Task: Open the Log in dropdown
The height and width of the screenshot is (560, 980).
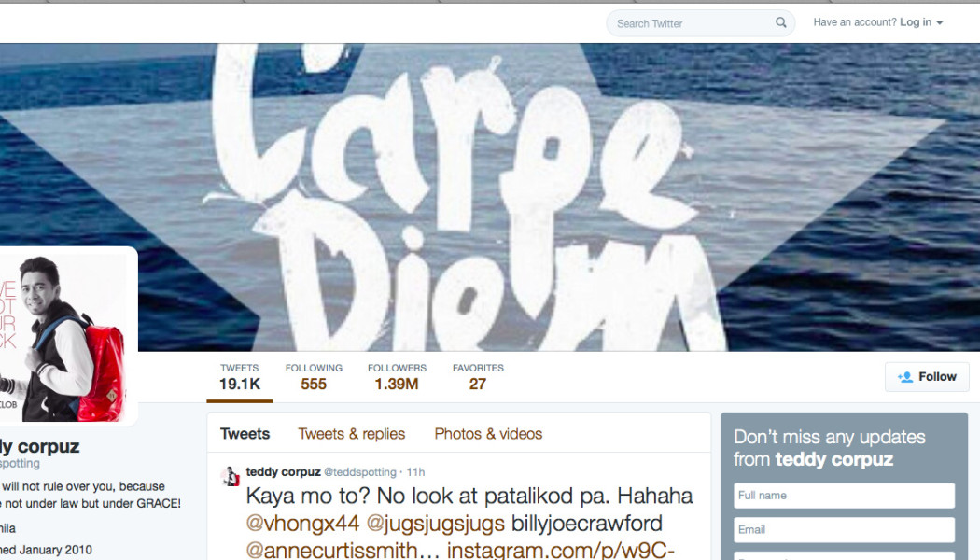Action: [920, 22]
